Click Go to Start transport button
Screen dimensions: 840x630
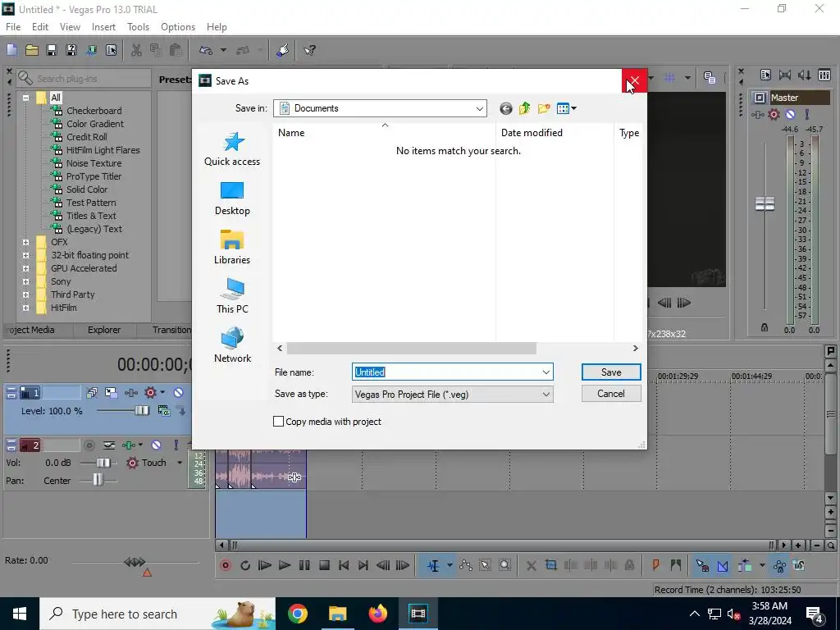coord(344,566)
